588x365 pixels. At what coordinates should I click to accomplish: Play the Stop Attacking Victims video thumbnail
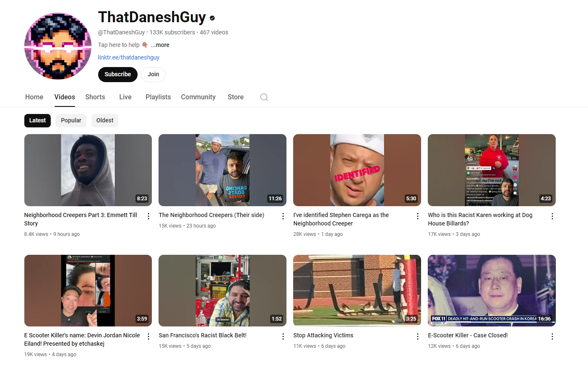[x=357, y=290]
